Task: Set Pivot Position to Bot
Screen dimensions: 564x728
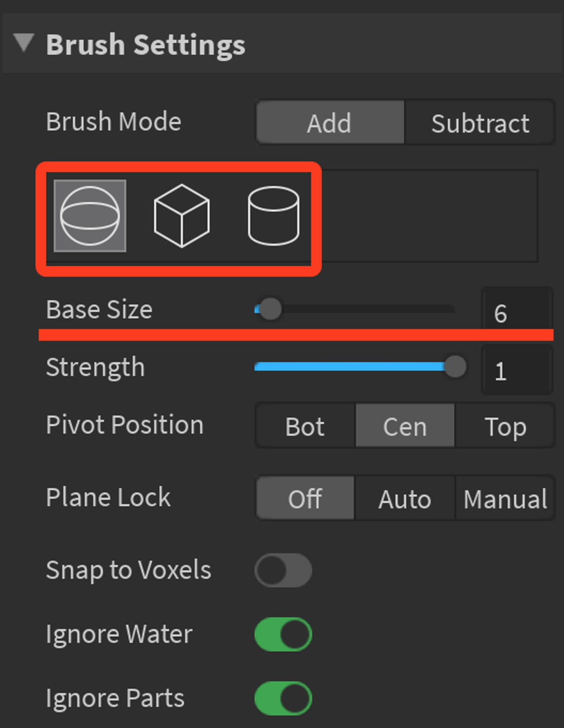Action: (305, 426)
